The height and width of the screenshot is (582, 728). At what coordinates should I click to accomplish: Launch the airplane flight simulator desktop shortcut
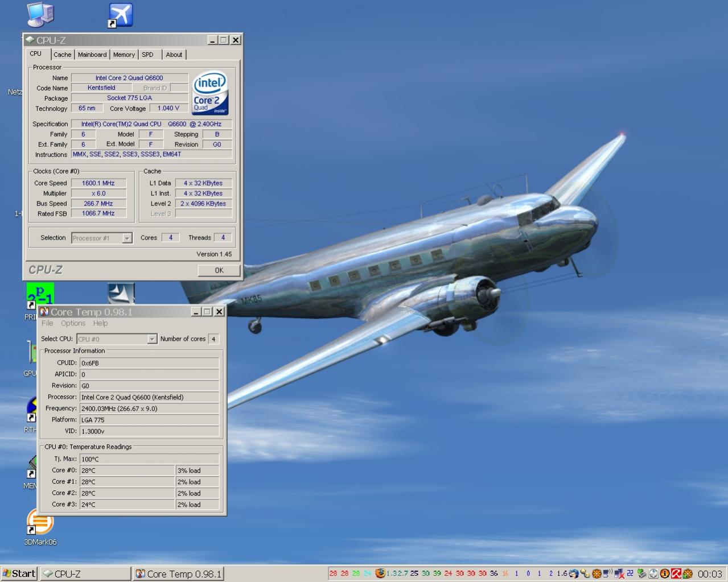pyautogui.click(x=120, y=15)
